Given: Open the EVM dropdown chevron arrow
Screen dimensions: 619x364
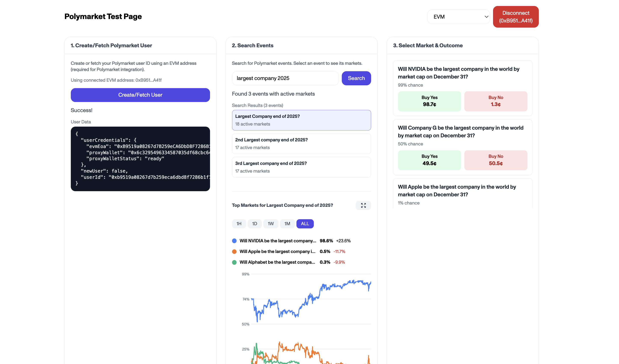Looking at the screenshot, I should pyautogui.click(x=487, y=17).
